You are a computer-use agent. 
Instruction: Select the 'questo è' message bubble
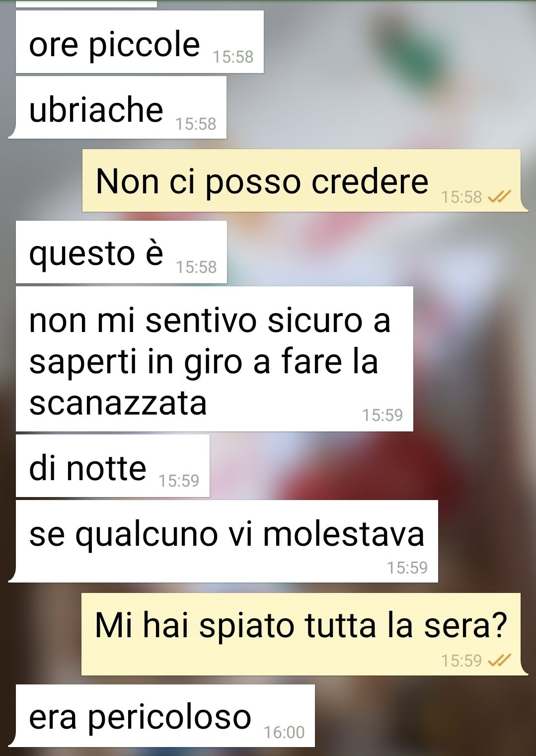coord(121,252)
